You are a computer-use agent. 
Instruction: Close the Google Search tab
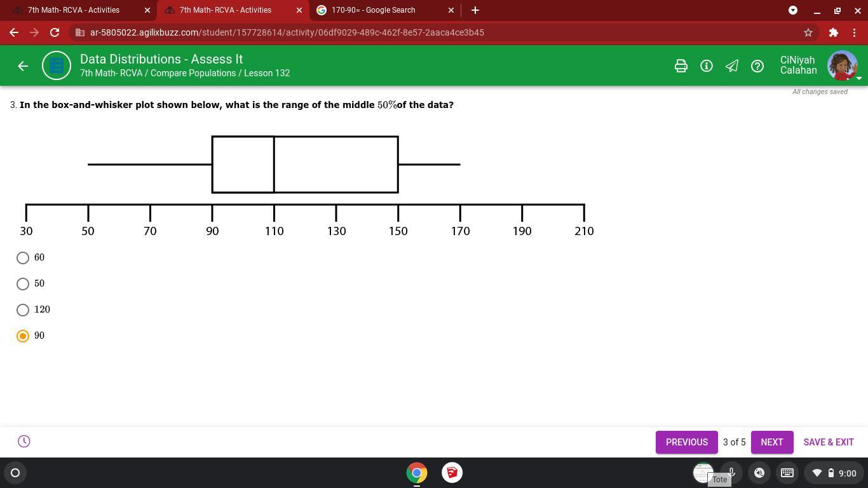point(451,10)
